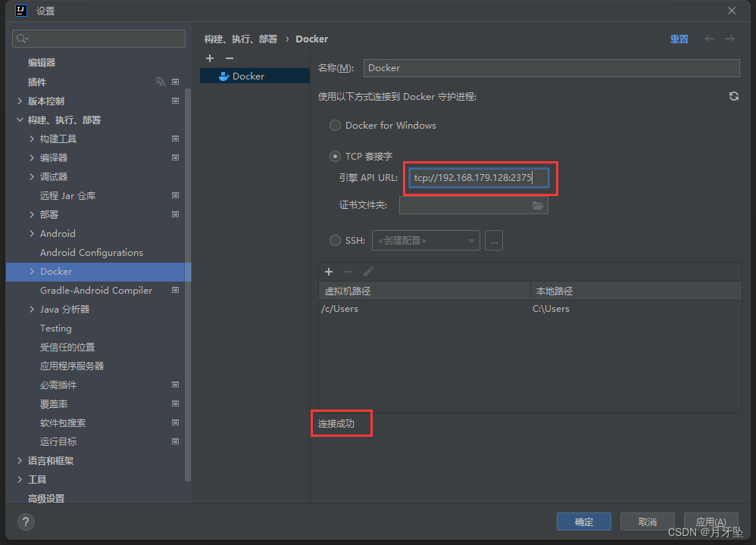The width and height of the screenshot is (756, 545).
Task: Focus the settings search field
Action: pos(98,39)
